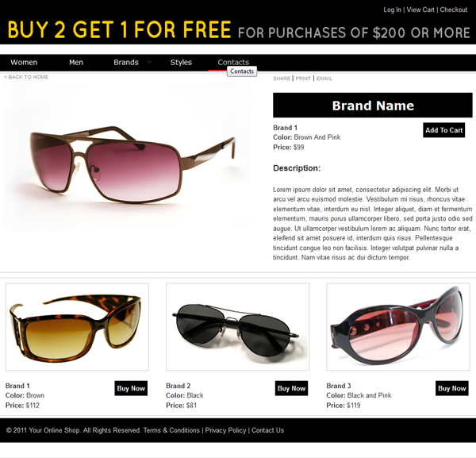The height and width of the screenshot is (458, 476).
Task: Select the Styles navigation item
Action: pyautogui.click(x=181, y=62)
